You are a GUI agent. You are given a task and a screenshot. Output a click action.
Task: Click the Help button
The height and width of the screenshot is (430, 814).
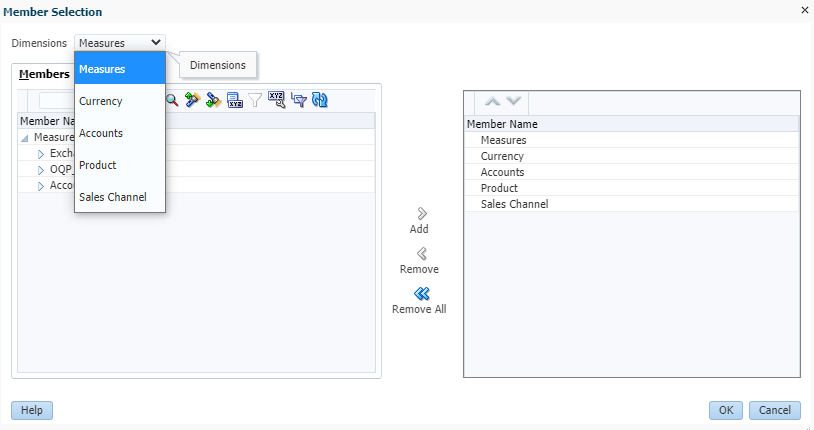pos(32,410)
